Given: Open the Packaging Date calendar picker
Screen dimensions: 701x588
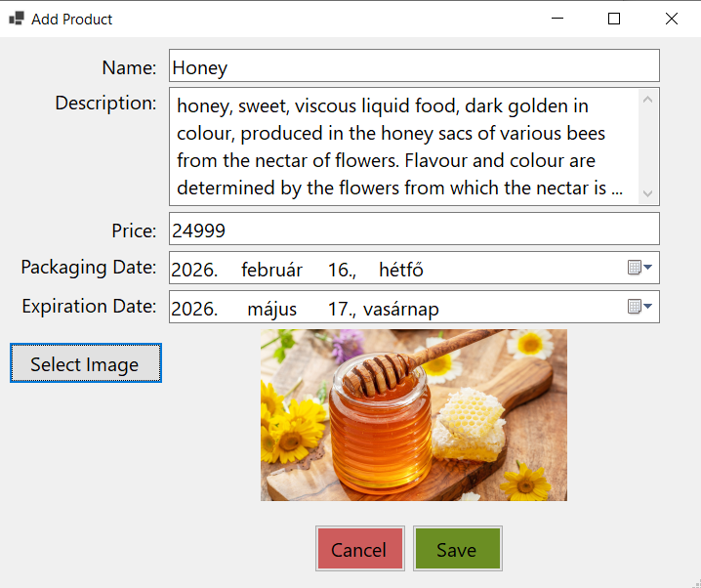Looking at the screenshot, I should click(x=640, y=268).
